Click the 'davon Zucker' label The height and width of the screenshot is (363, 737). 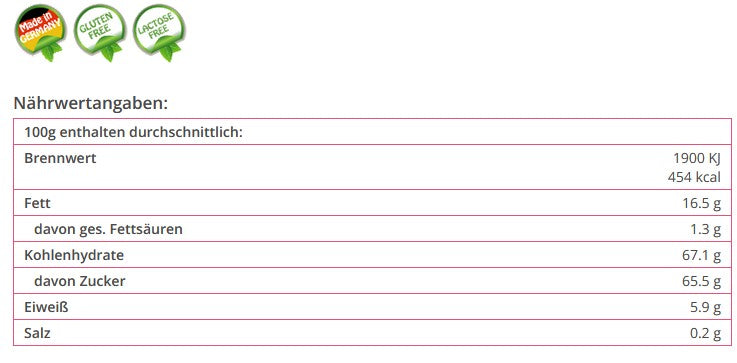click(x=80, y=281)
